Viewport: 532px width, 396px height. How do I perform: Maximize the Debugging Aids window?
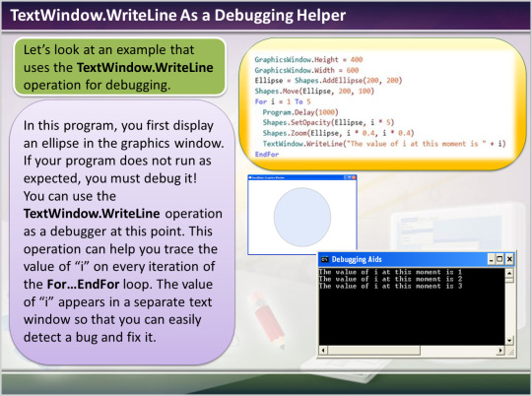point(499,260)
